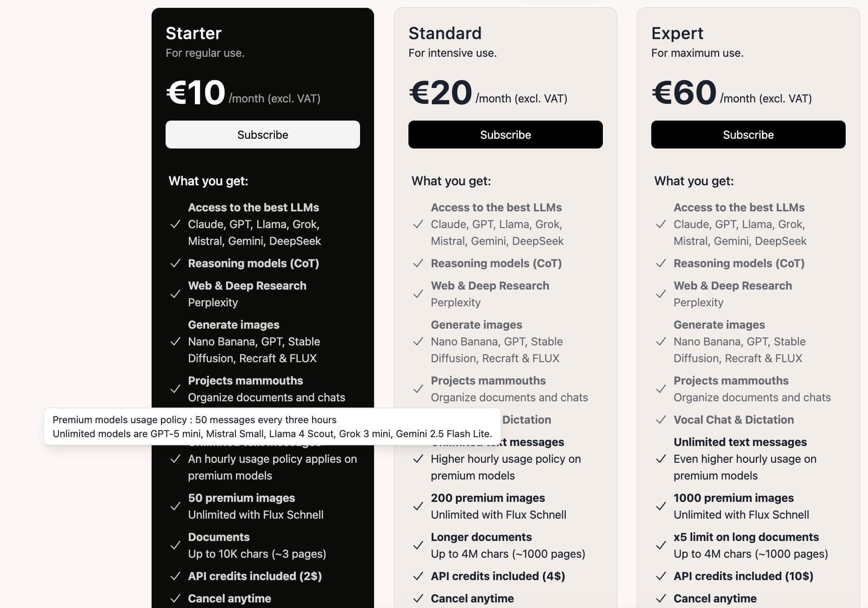
Task: Click the premium models usage policy tooltip
Action: click(x=272, y=426)
